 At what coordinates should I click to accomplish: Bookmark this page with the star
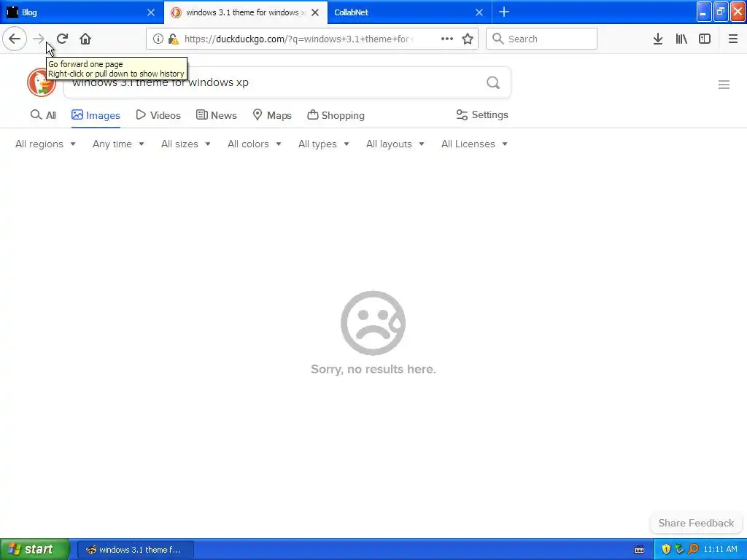468,39
